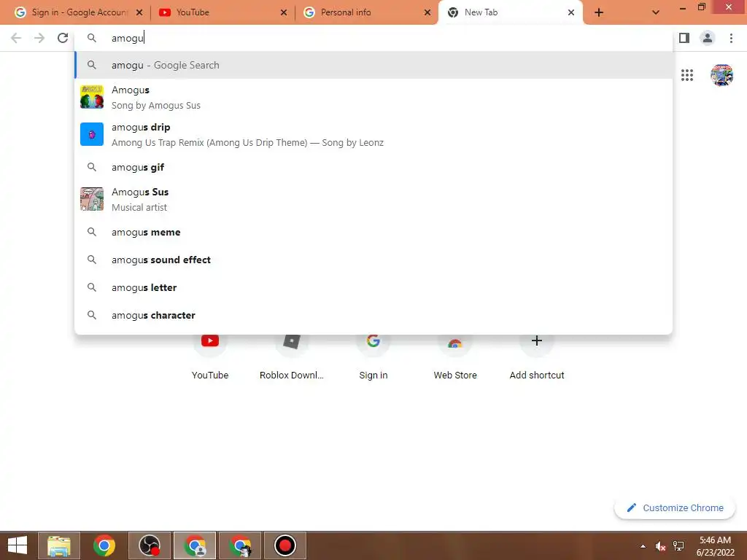Open the first Chrome taskbar icon
Viewport: 747px width, 560px height.
(104, 545)
